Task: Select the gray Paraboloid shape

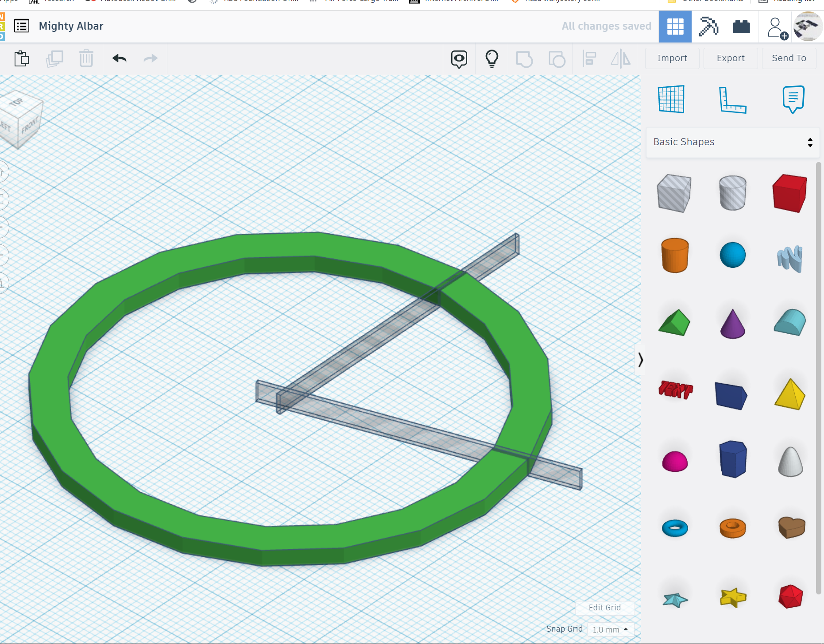Action: pyautogui.click(x=790, y=462)
